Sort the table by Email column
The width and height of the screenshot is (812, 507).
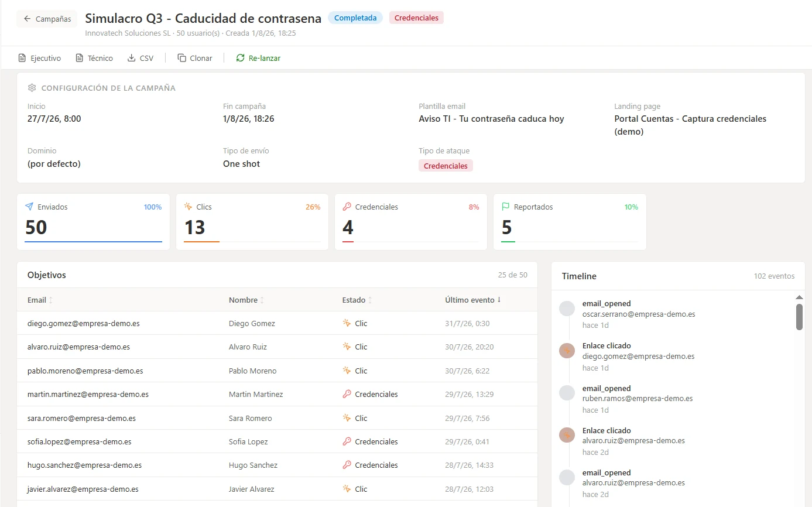40,300
